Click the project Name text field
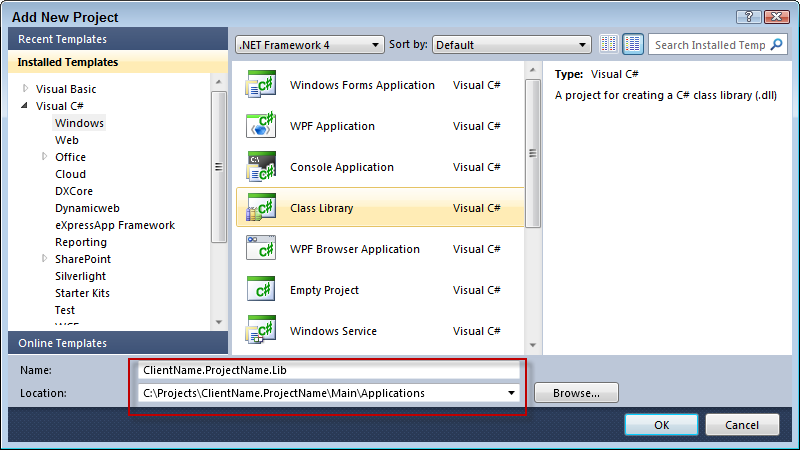 click(x=329, y=370)
